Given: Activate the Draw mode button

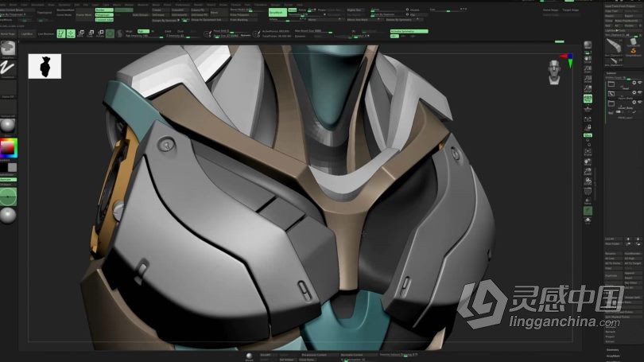Looking at the screenshot, I should pyautogui.click(x=71, y=33).
